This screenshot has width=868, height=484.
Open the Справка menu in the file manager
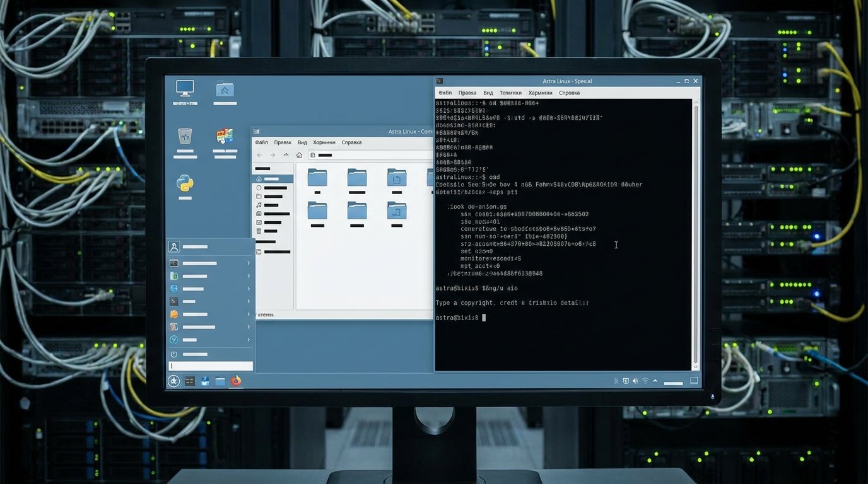tap(351, 142)
